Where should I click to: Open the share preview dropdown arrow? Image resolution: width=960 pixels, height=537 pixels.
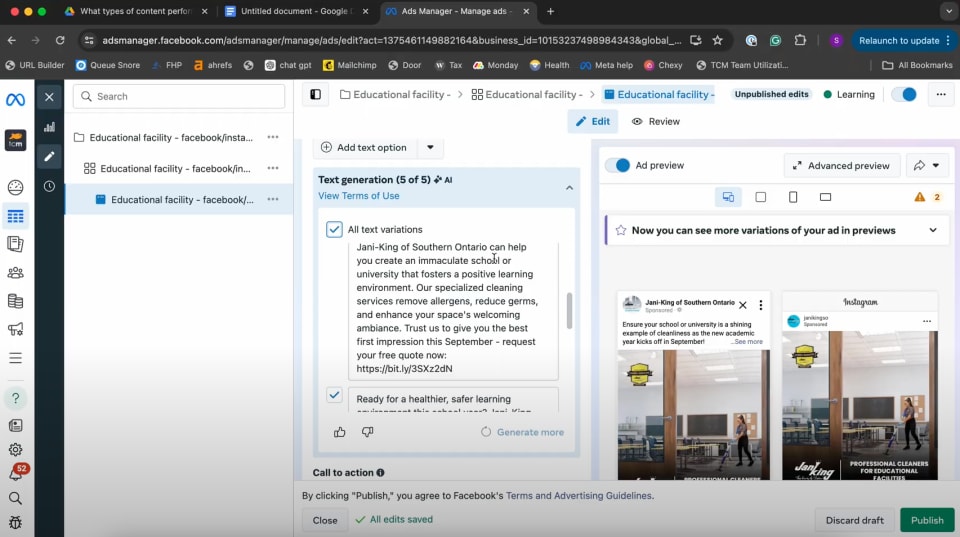936,165
